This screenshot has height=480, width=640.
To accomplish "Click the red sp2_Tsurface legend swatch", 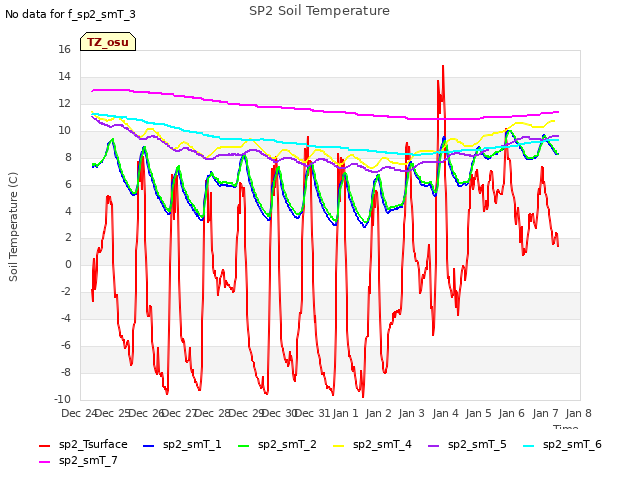I will pyautogui.click(x=44, y=446).
